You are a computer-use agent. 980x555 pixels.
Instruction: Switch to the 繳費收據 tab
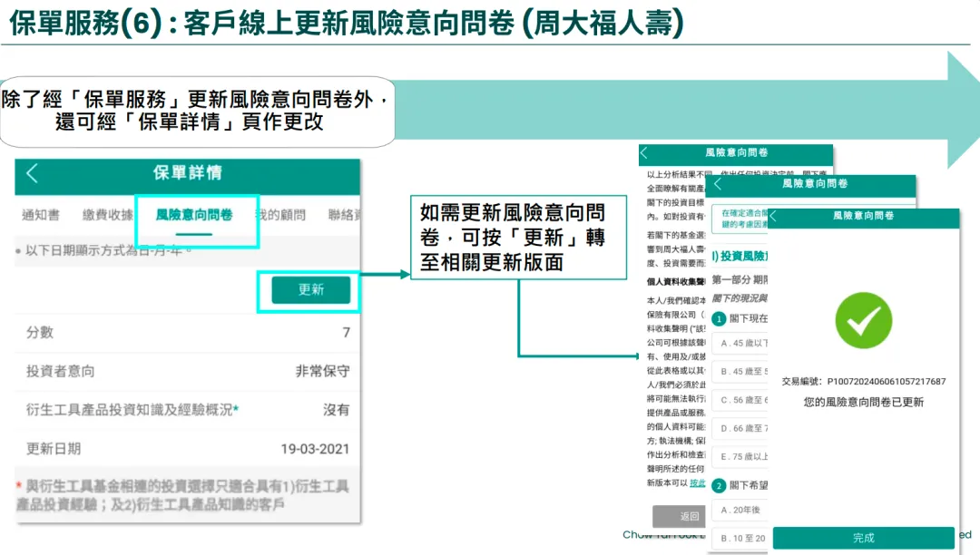point(107,215)
